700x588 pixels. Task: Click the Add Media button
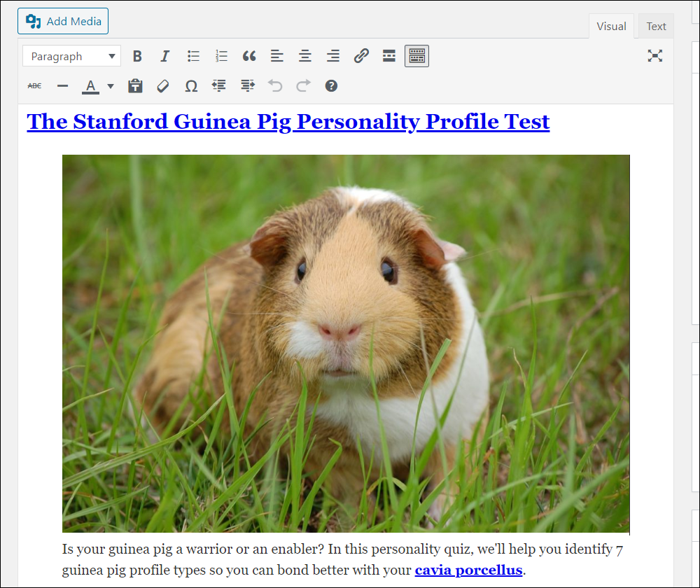click(x=63, y=21)
